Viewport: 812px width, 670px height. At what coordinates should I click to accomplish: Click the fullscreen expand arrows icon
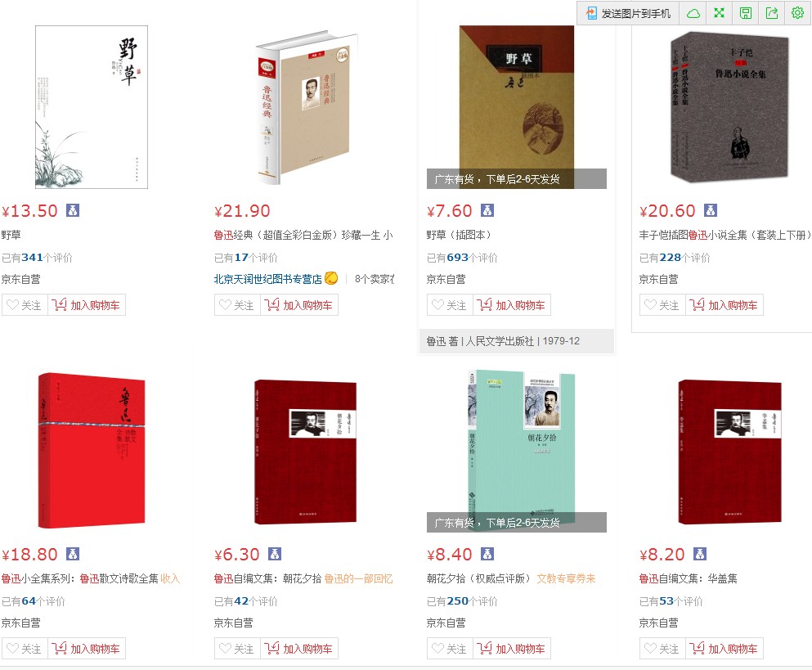coord(720,13)
